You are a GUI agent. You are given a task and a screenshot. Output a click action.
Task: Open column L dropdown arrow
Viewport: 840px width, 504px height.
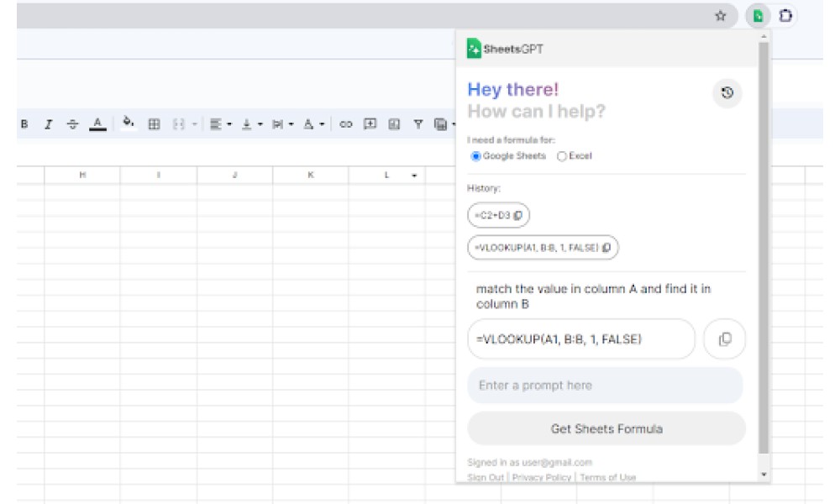[414, 176]
